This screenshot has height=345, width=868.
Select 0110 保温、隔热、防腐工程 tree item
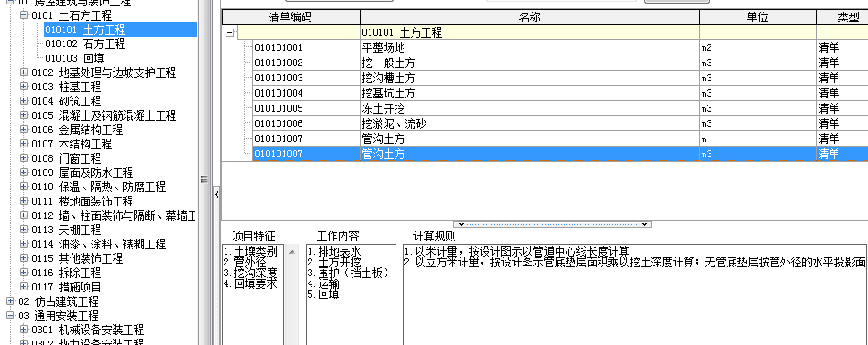(98, 188)
